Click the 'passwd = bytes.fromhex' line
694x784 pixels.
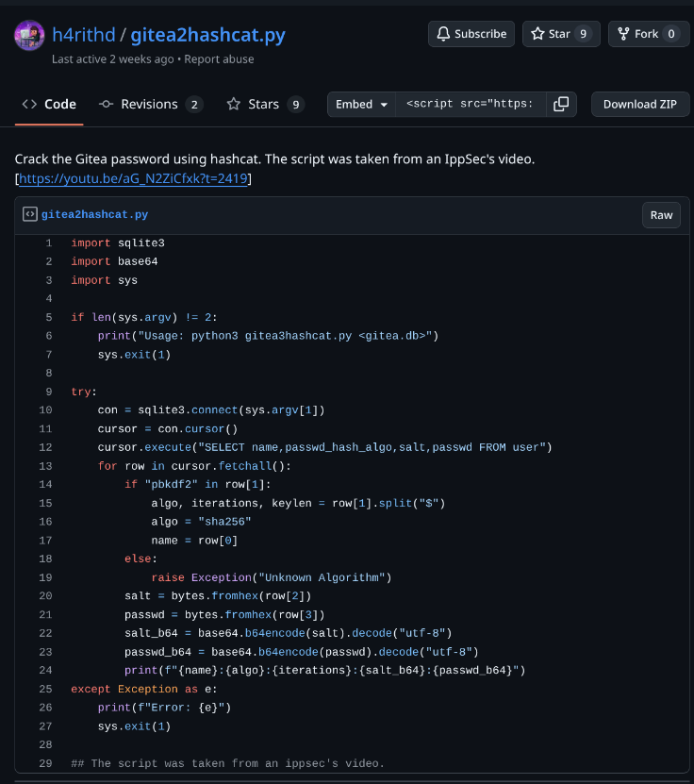224,615
